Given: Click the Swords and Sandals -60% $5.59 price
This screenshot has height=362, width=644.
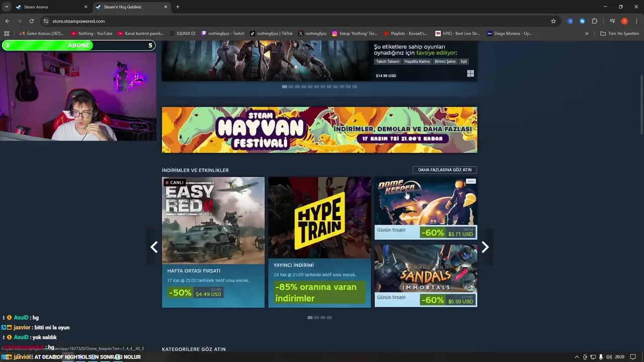Looking at the screenshot, I should (447, 300).
